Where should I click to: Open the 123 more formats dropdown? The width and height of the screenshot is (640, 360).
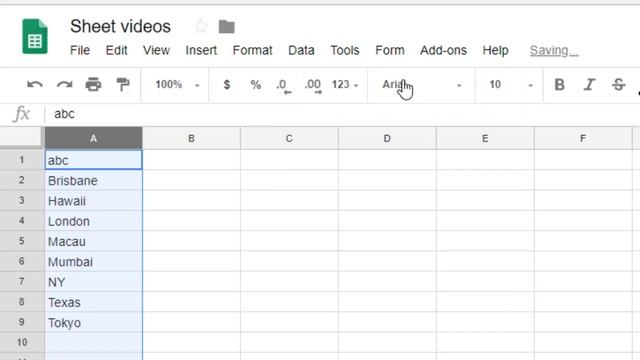[x=345, y=84]
